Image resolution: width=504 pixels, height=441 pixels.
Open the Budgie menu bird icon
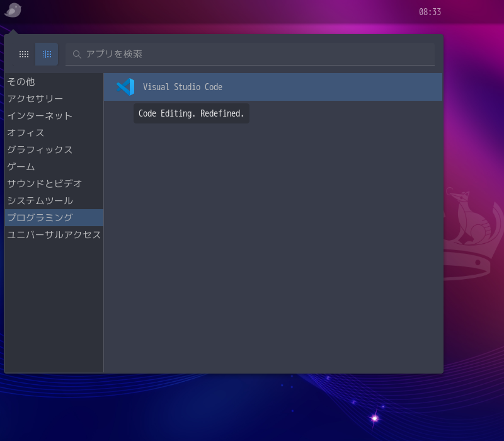tap(13, 10)
